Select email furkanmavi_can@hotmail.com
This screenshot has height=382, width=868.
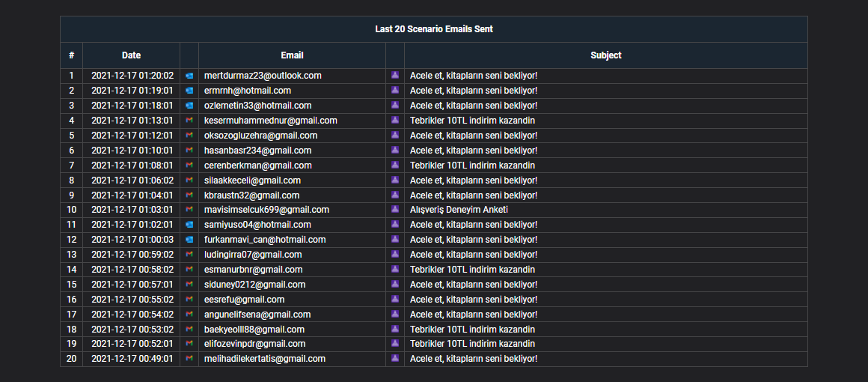[x=265, y=240]
